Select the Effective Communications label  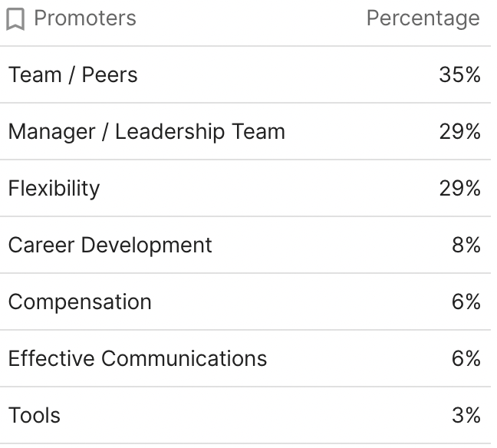pyautogui.click(x=137, y=358)
